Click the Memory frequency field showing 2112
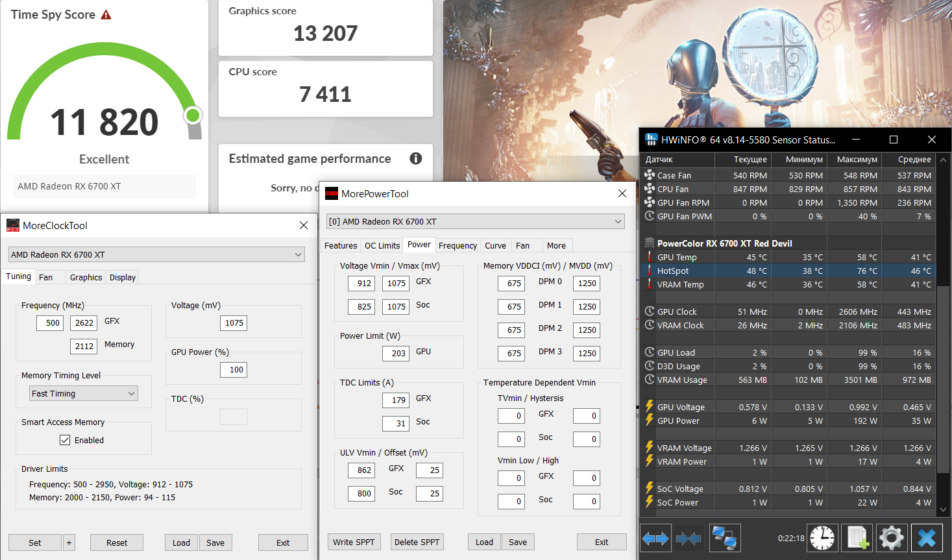Image resolution: width=952 pixels, height=560 pixels. 84,346
